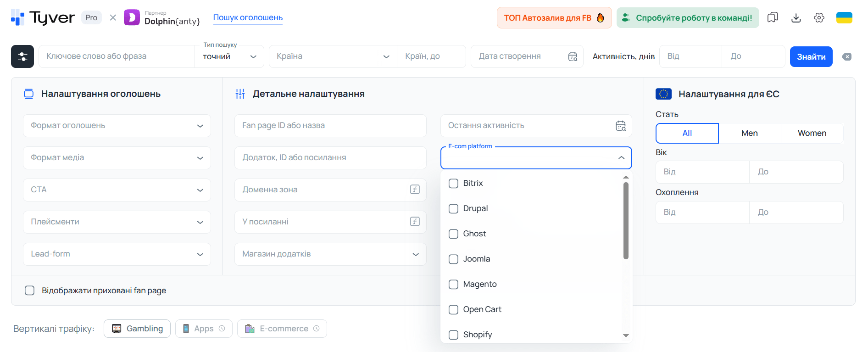Click the Pro plan badge
Screen dimensions: 868x352
click(x=91, y=17)
